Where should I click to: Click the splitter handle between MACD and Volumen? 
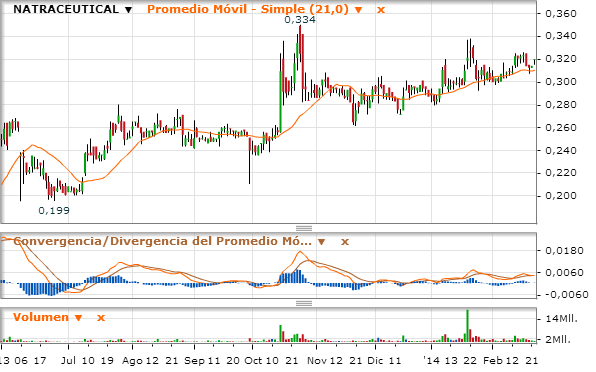coord(304,303)
